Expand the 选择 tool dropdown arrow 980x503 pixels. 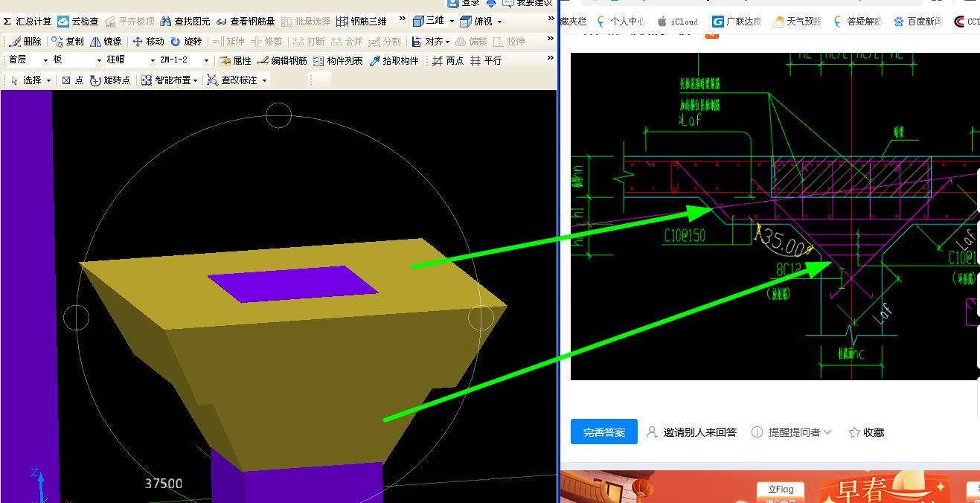tap(49, 80)
